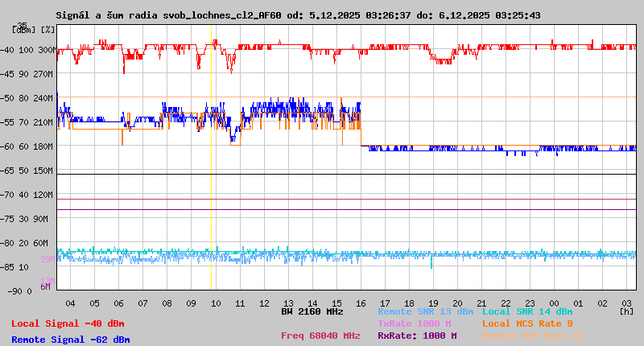Click the Remote Signal -62 dBm legend
The image size is (644, 346).
pyautogui.click(x=70, y=340)
